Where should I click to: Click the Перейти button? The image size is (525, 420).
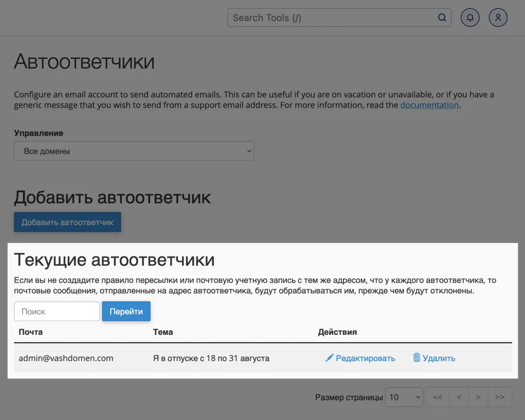click(x=126, y=311)
